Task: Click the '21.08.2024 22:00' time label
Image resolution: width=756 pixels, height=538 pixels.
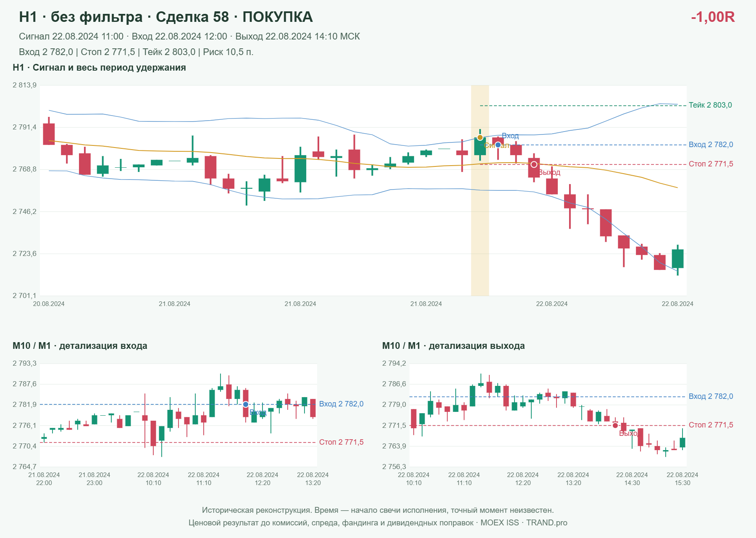Action: [x=44, y=479]
